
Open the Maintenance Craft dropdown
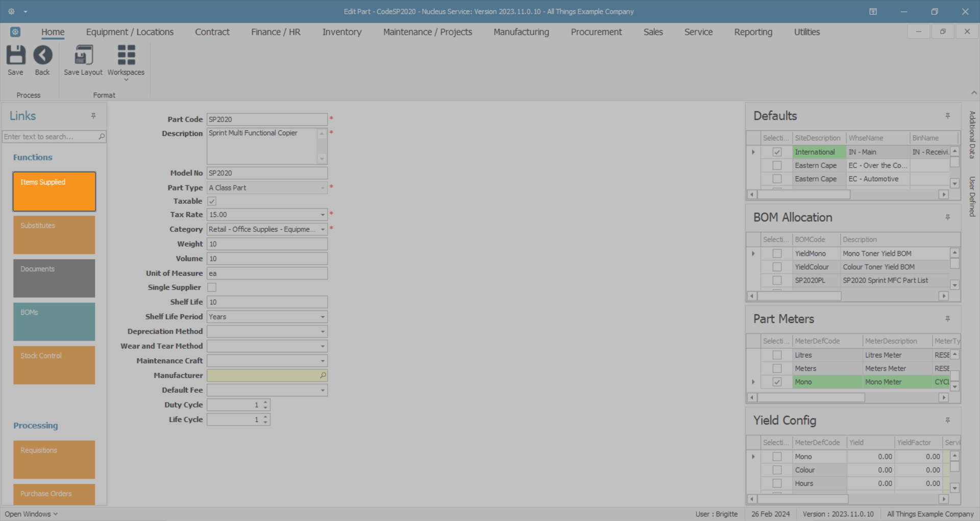tap(323, 361)
